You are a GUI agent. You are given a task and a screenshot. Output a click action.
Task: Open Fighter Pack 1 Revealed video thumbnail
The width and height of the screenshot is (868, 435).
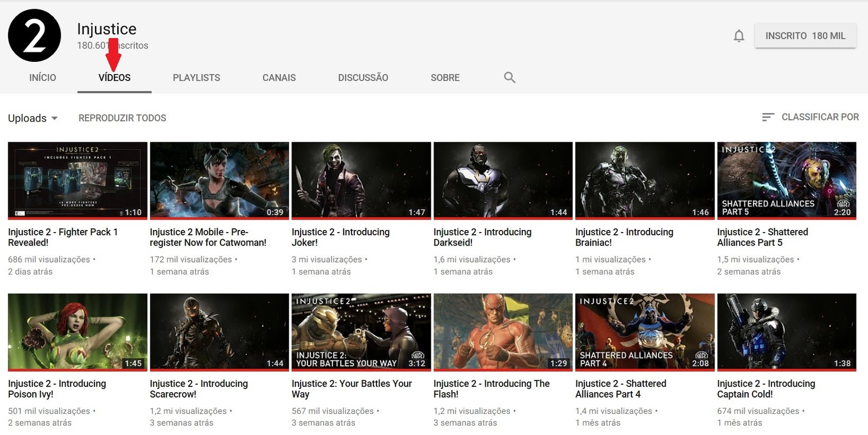click(x=78, y=181)
